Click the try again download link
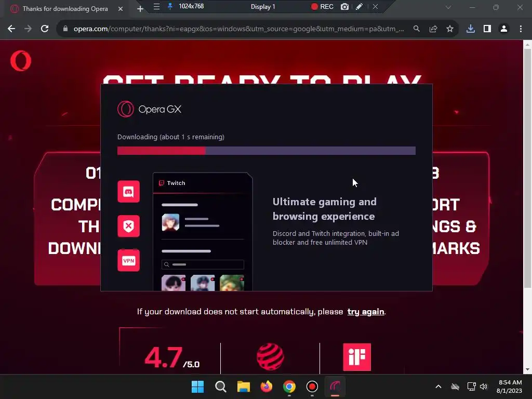Viewport: 532px width, 399px height. coord(366,312)
